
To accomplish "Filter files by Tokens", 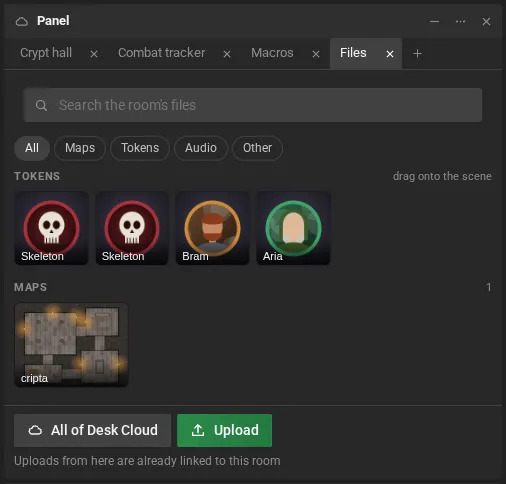I will coord(140,148).
